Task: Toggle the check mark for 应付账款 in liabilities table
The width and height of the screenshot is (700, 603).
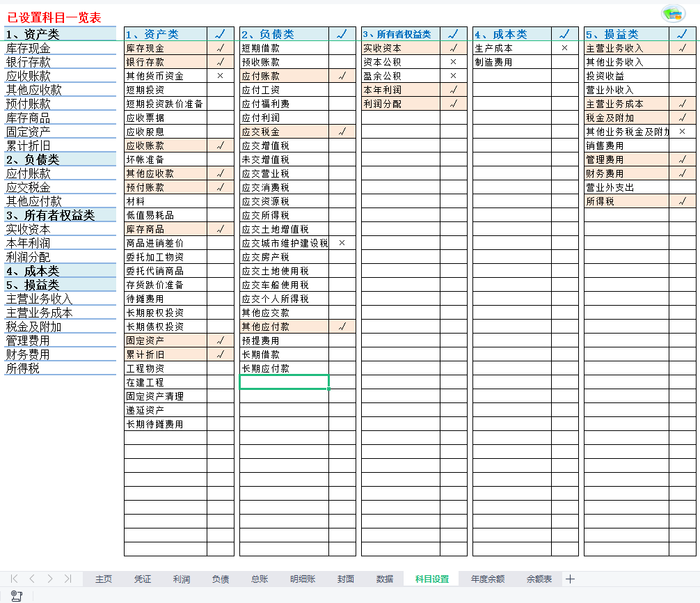Action: [342, 76]
